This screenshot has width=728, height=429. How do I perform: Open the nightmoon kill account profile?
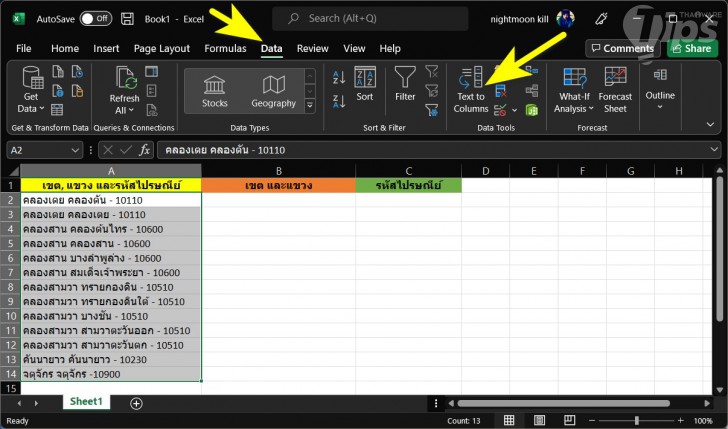pyautogui.click(x=533, y=19)
